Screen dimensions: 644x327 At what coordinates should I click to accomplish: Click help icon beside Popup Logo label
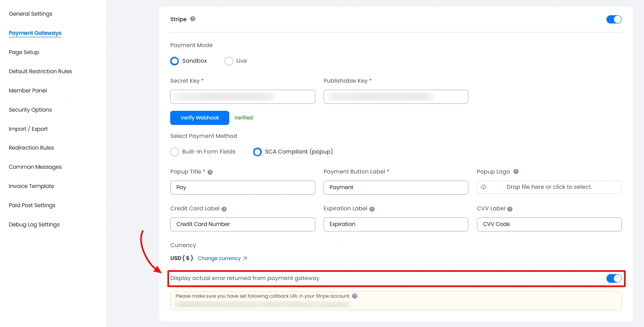point(516,172)
